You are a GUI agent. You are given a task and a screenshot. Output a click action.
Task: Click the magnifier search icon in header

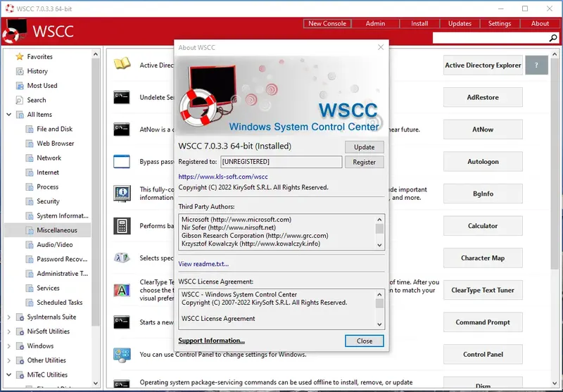(553, 38)
